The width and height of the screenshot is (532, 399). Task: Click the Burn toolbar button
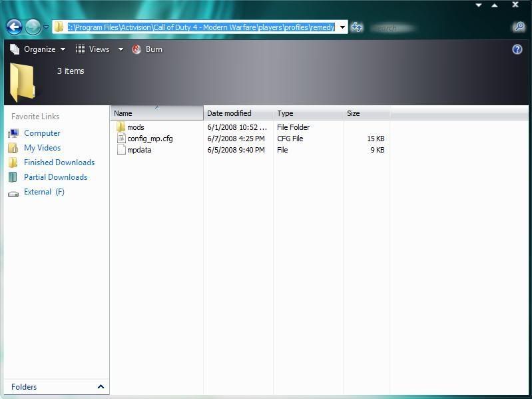click(147, 49)
